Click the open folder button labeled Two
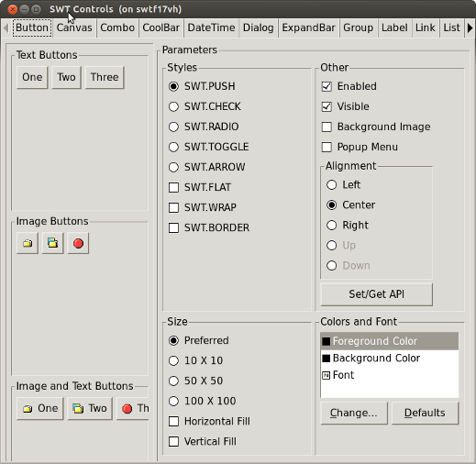 [x=90, y=408]
